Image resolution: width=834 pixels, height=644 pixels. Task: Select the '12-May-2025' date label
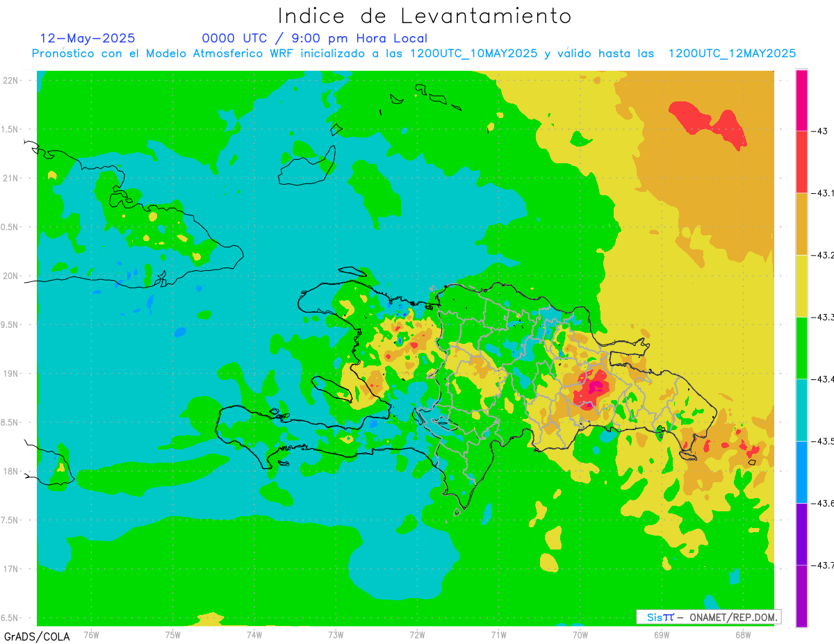tap(88, 38)
